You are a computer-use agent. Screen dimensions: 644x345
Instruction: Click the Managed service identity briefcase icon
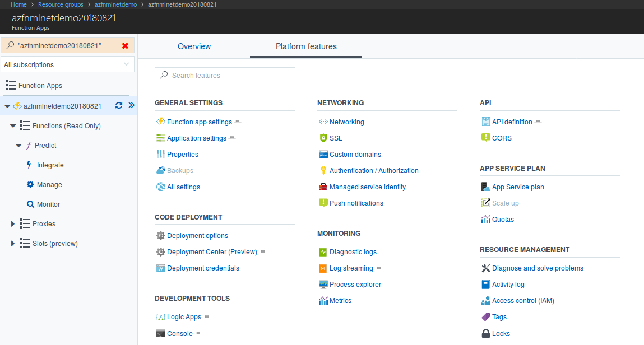click(x=323, y=187)
